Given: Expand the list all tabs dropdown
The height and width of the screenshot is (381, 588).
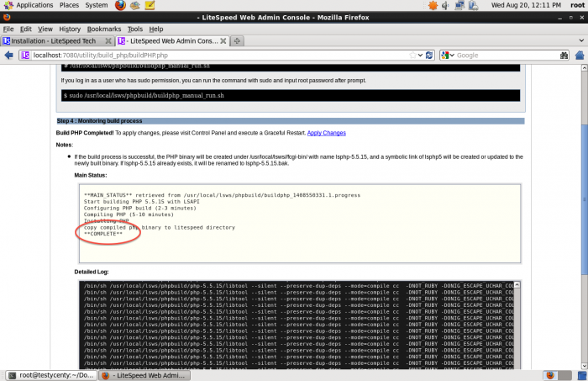Looking at the screenshot, I should [581, 40].
